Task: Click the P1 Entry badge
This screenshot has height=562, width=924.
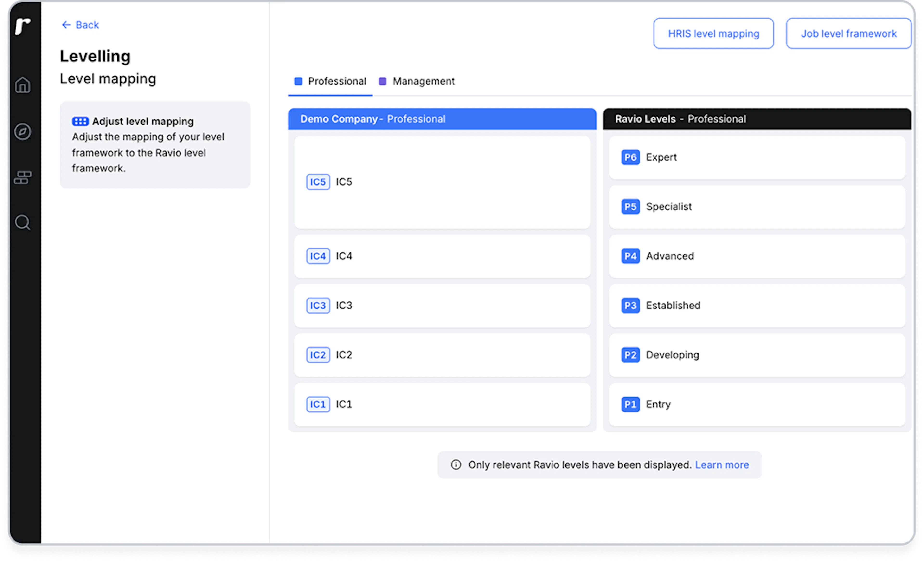Action: click(x=630, y=405)
